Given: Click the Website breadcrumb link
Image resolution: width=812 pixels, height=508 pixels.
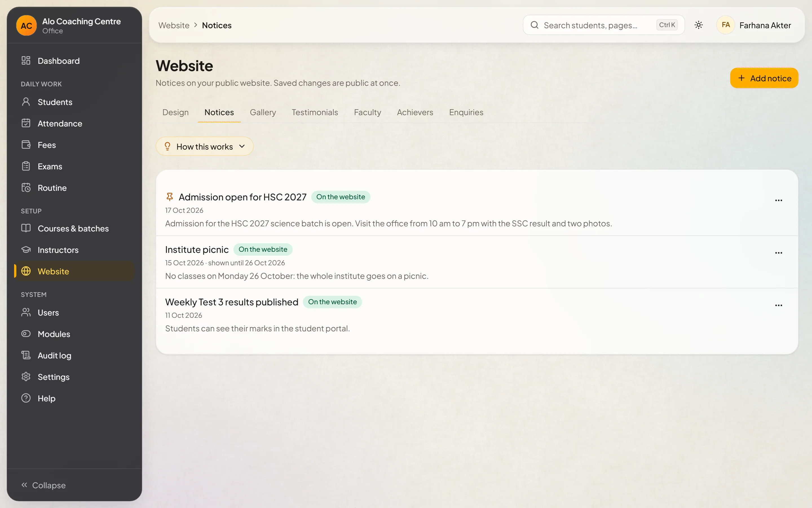Looking at the screenshot, I should 174,25.
